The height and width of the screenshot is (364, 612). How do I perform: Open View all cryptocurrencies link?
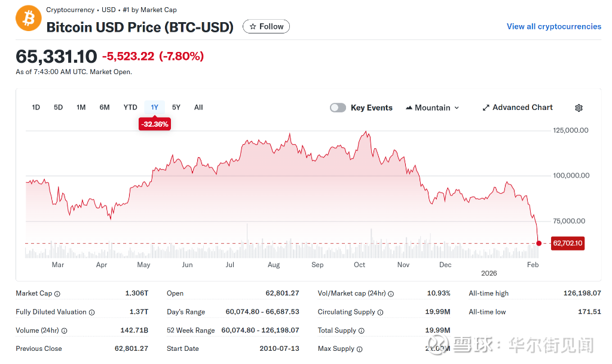coord(553,26)
